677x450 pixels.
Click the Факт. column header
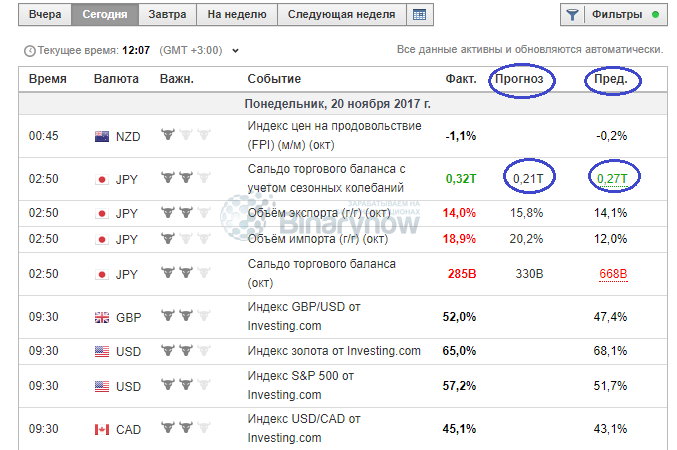point(461,79)
